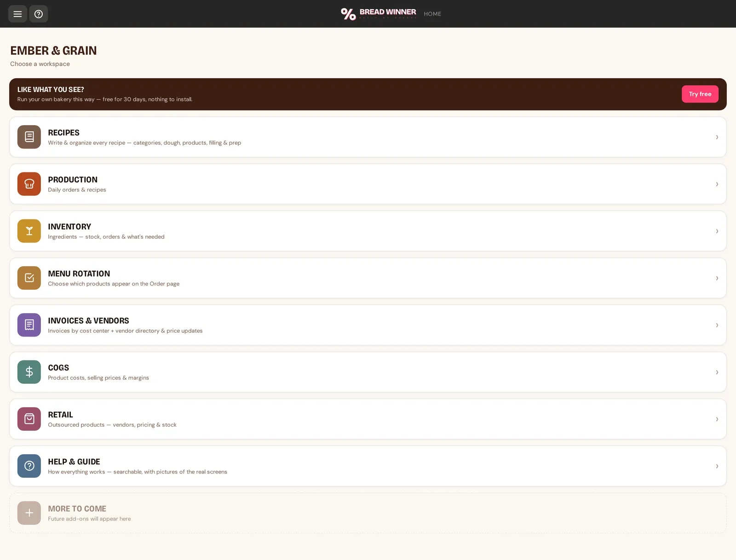
Task: Click the 'Choose a workspace' subtitle
Action: [40, 64]
